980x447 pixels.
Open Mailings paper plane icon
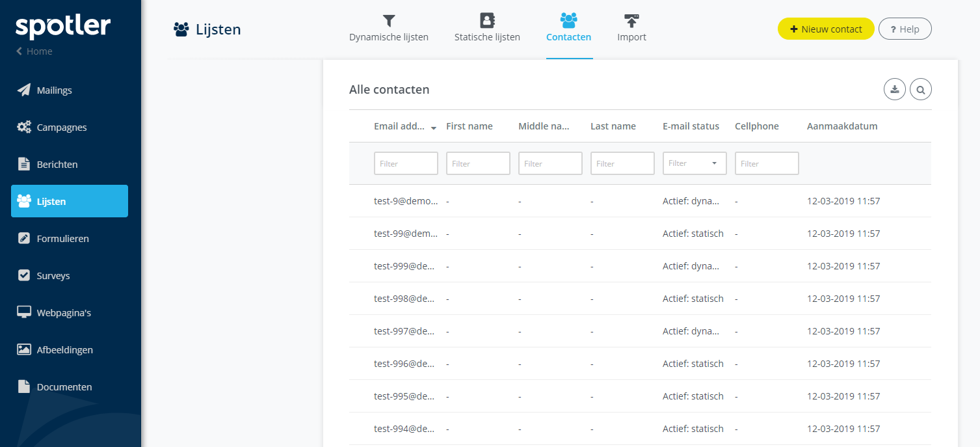pos(24,90)
